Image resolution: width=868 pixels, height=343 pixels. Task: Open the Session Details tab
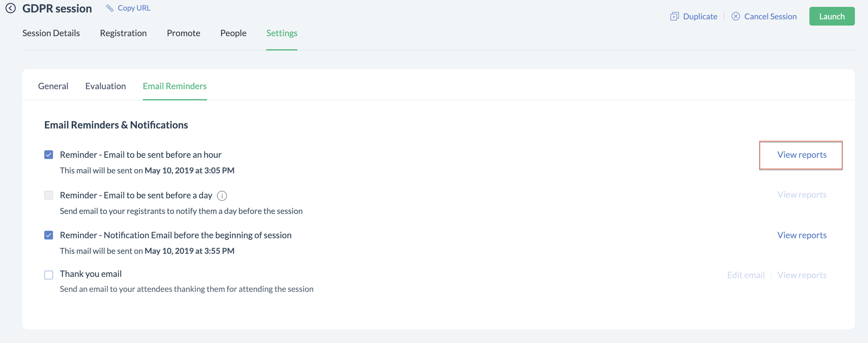[51, 33]
